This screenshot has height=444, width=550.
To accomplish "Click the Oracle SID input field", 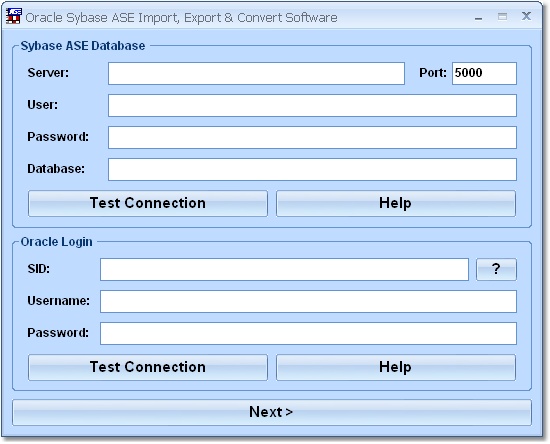I will (x=284, y=269).
